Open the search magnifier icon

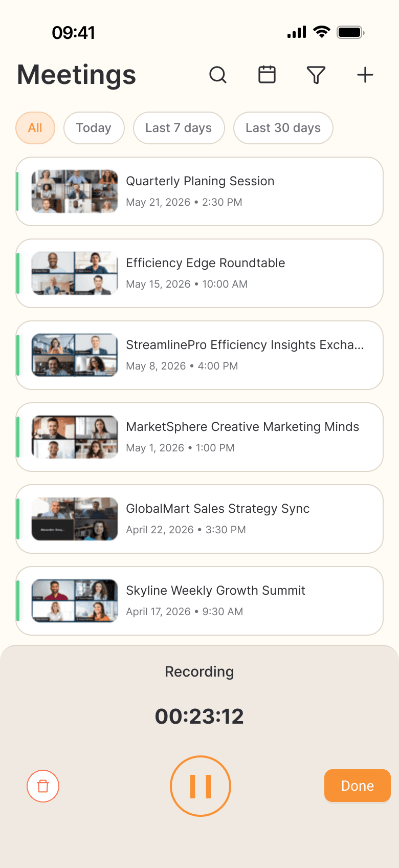[218, 75]
